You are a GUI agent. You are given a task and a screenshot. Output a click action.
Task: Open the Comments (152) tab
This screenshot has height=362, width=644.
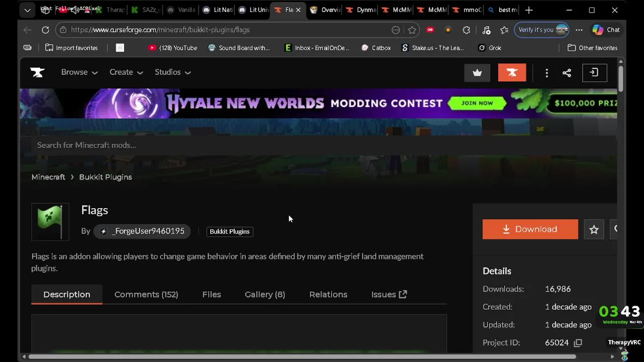tap(146, 295)
